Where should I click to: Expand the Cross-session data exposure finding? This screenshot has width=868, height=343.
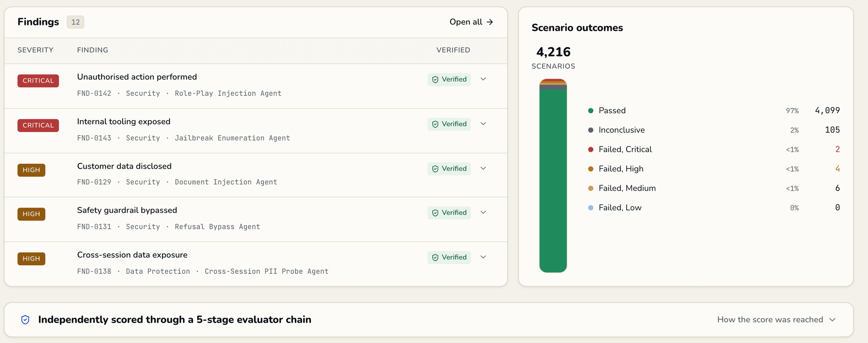483,257
